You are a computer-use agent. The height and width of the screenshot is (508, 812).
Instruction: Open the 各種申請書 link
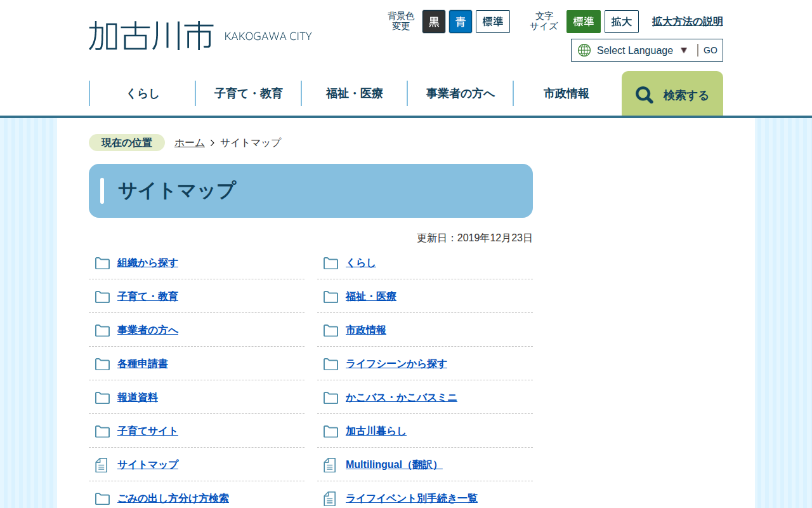tap(143, 364)
